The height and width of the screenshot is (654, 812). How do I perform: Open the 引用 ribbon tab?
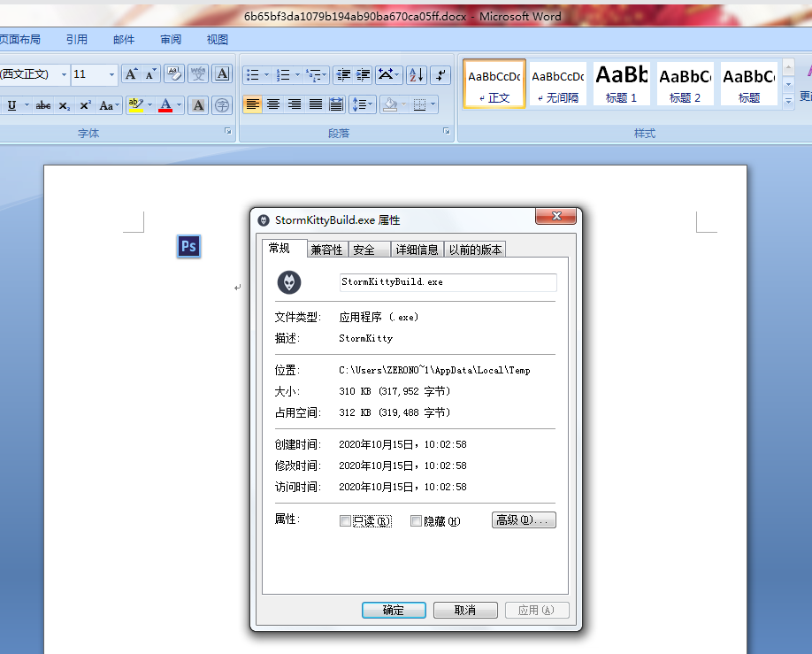pyautogui.click(x=77, y=40)
